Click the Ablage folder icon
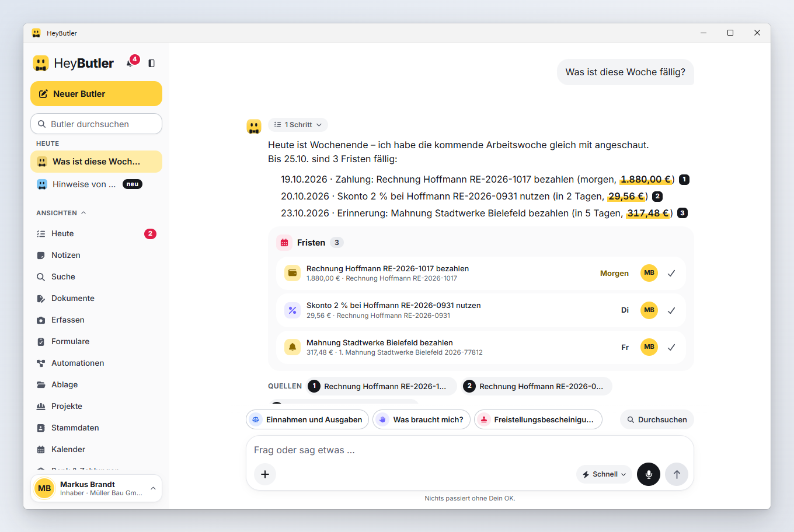The height and width of the screenshot is (532, 794). coord(41,385)
